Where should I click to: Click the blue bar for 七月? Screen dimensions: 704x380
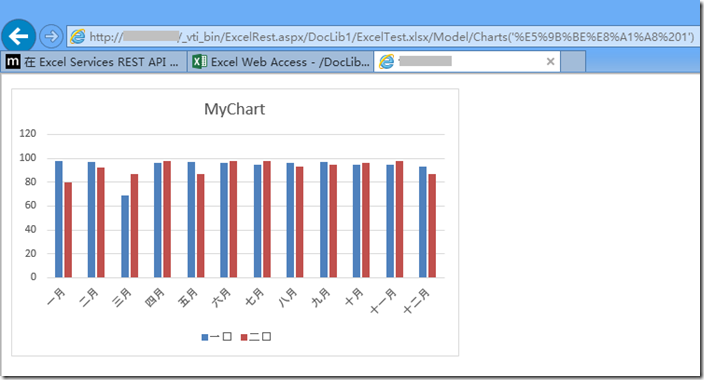[257, 221]
